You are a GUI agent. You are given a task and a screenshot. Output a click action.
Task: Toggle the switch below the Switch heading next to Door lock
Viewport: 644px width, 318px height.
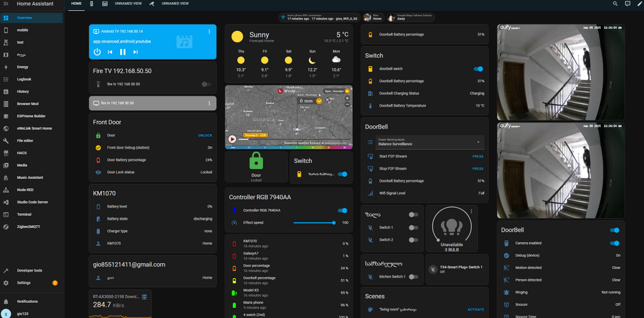coord(343,174)
